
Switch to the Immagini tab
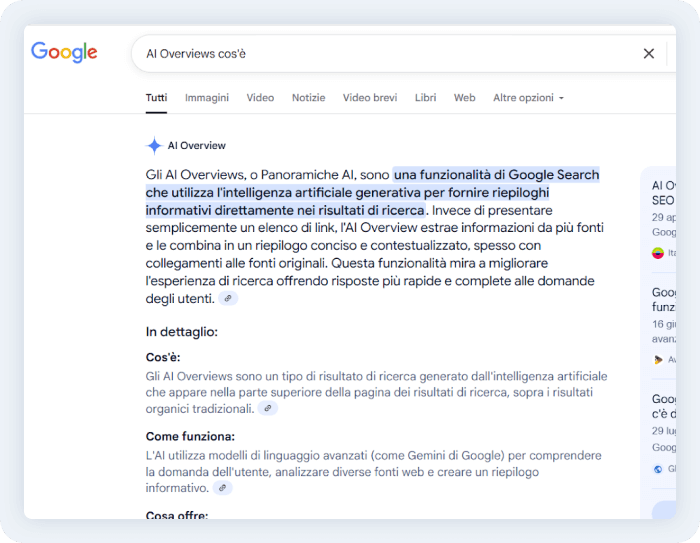click(x=207, y=98)
